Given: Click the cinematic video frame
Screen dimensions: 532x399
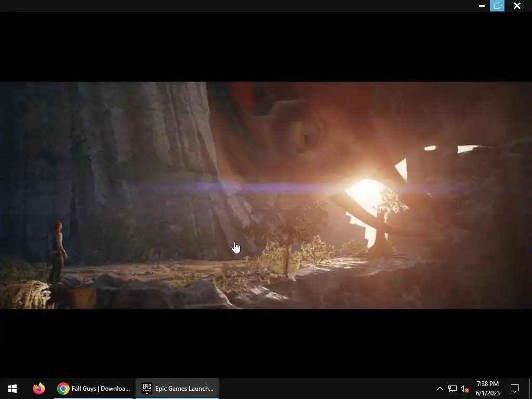Looking at the screenshot, I should coord(266,195).
